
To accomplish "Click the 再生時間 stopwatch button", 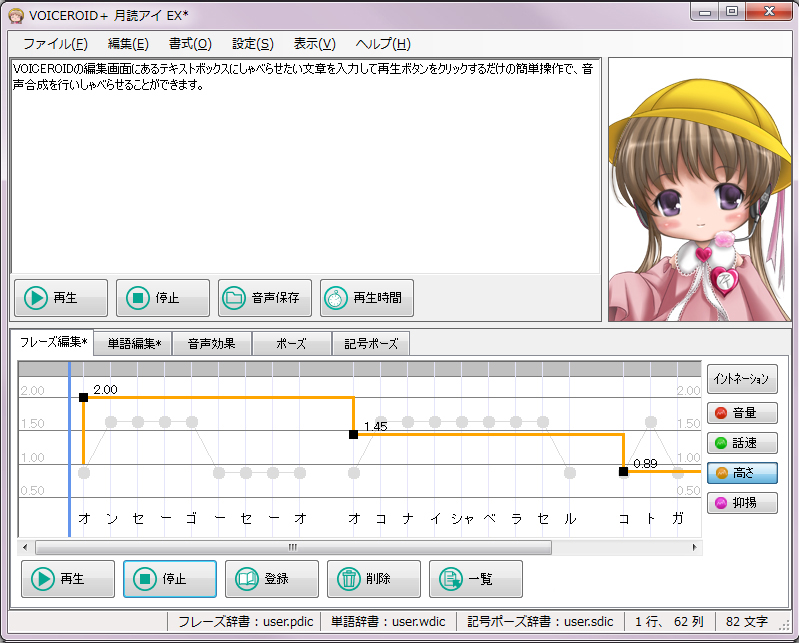I will pyautogui.click(x=366, y=298).
